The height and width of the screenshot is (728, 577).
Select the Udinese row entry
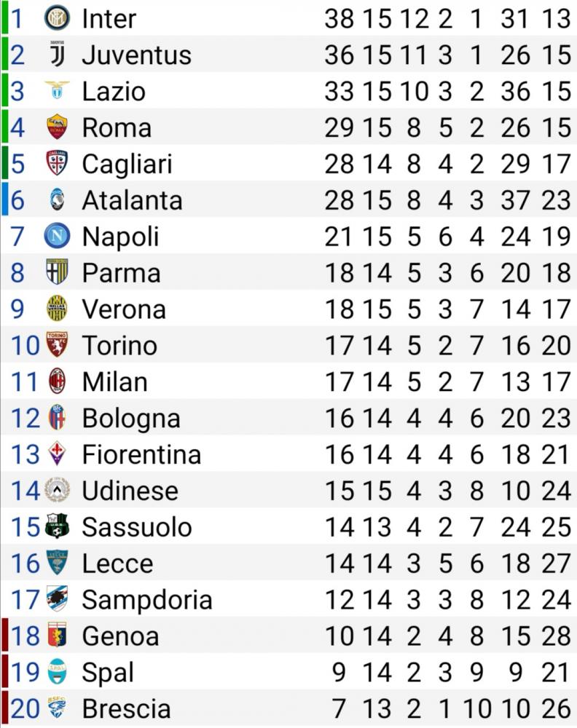pos(288,490)
